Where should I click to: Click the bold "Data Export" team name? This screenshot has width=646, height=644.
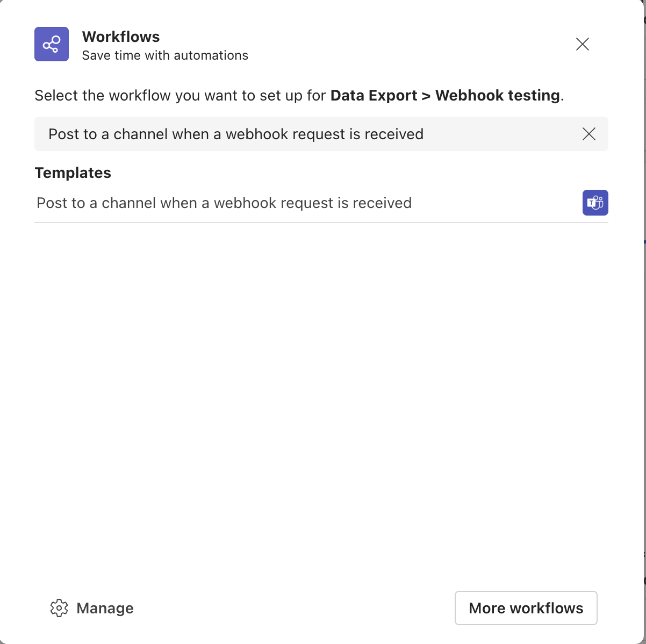[374, 95]
